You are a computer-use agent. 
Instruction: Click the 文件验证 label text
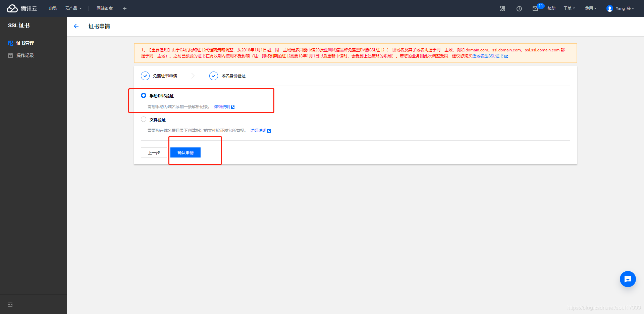[x=158, y=120]
